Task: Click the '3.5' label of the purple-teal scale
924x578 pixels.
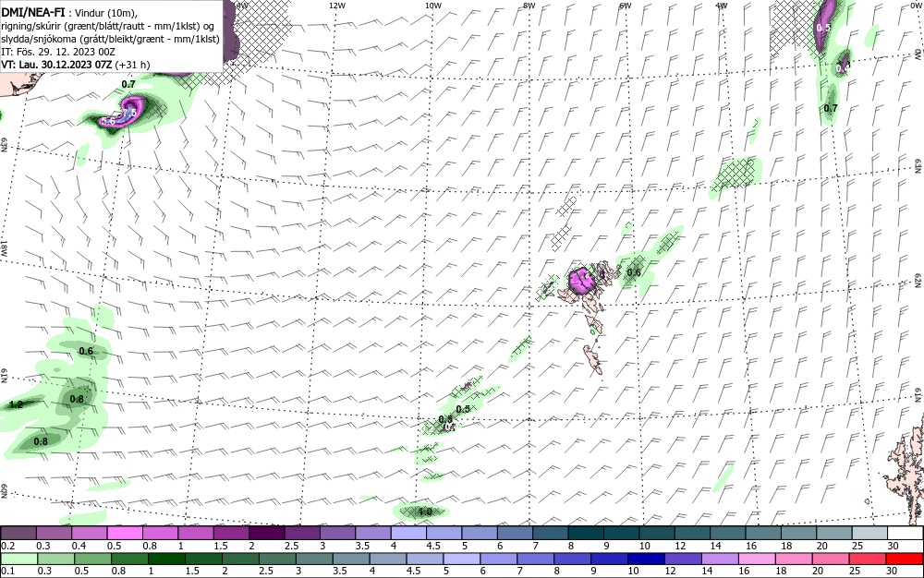Action: pyautogui.click(x=362, y=546)
